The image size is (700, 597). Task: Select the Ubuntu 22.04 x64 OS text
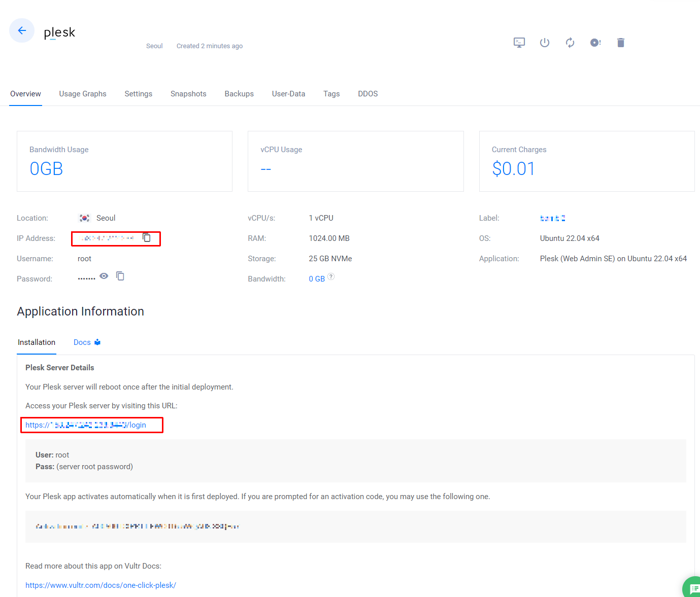(570, 238)
